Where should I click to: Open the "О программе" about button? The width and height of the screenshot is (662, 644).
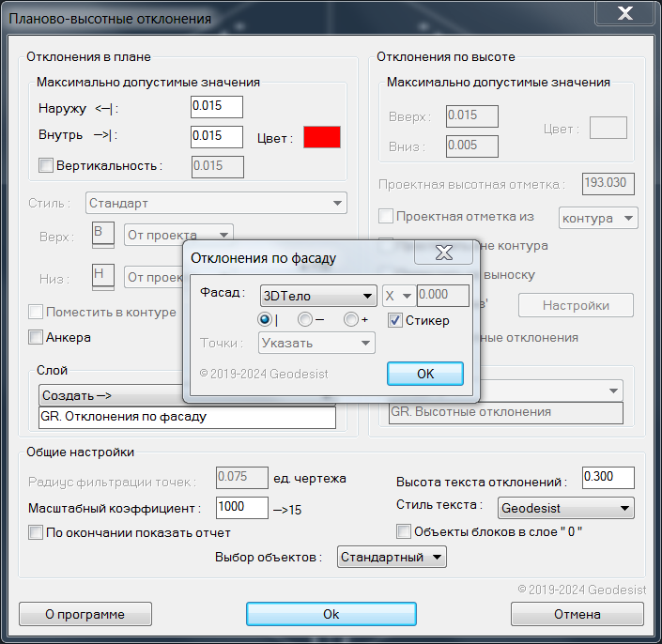point(85,614)
